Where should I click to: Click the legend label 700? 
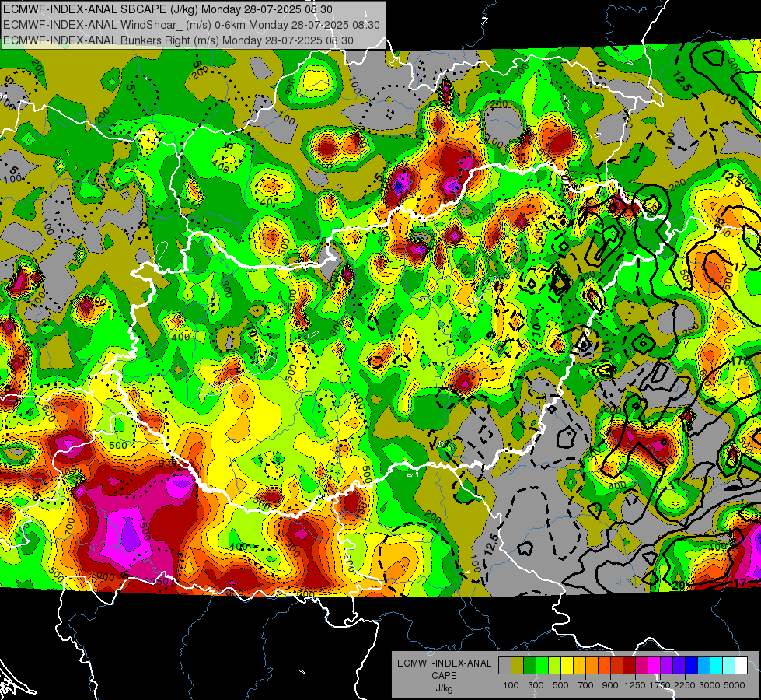click(x=586, y=685)
